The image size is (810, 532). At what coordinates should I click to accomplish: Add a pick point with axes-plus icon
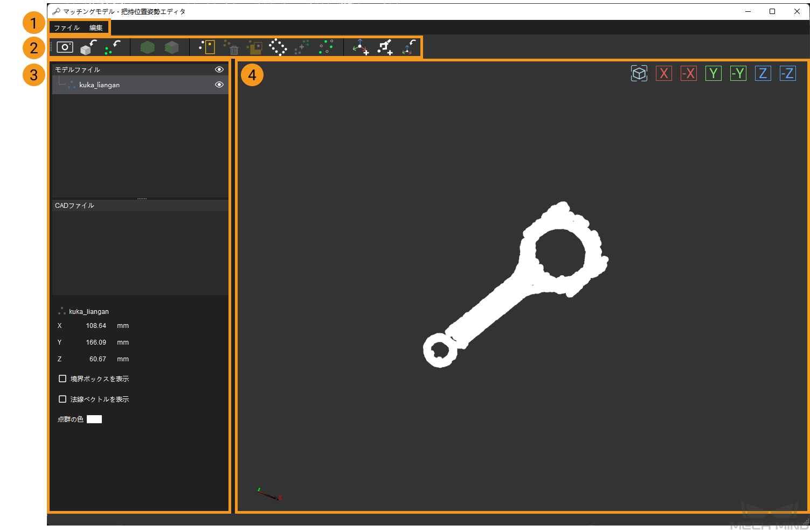[361, 47]
